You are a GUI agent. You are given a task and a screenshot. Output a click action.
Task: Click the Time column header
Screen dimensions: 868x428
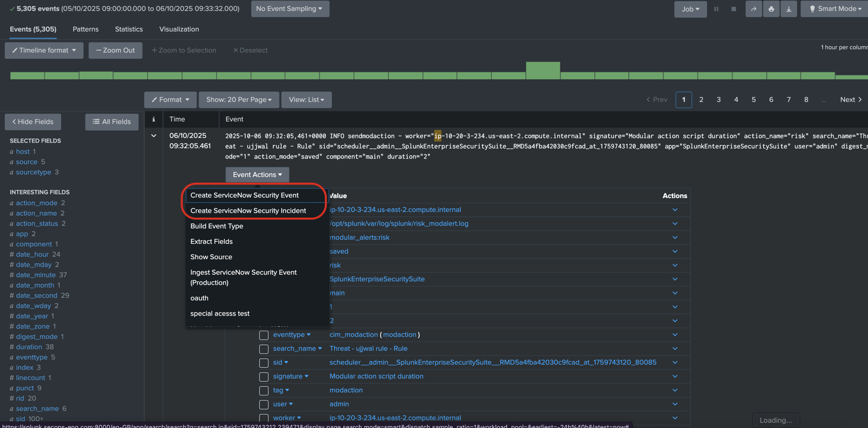point(177,119)
